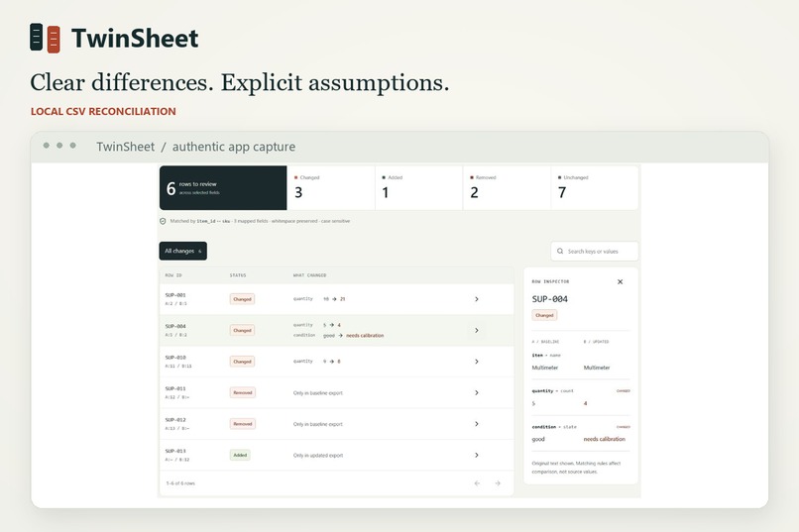This screenshot has width=799, height=532.
Task: Click the 'LOCAL CSV RECONCILIATION' label
Action: 103,112
